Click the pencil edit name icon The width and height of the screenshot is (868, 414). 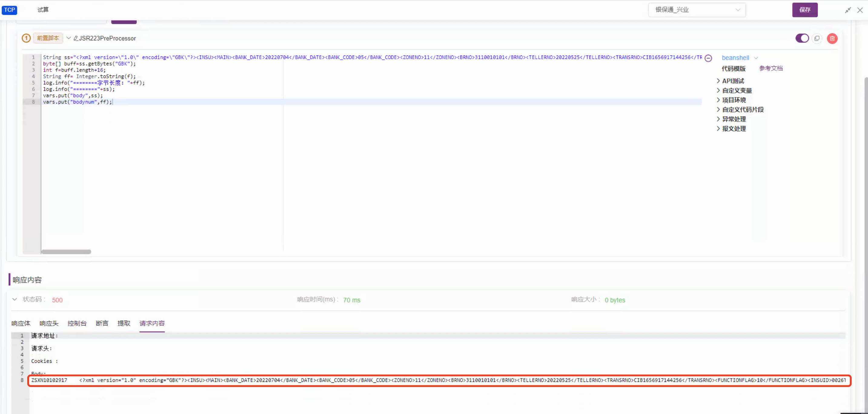[x=76, y=38]
